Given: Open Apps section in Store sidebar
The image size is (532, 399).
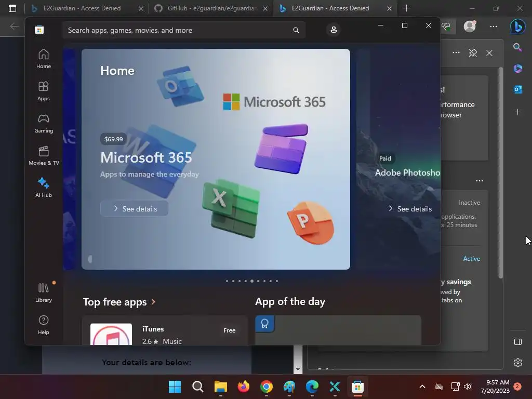Looking at the screenshot, I should point(44,91).
